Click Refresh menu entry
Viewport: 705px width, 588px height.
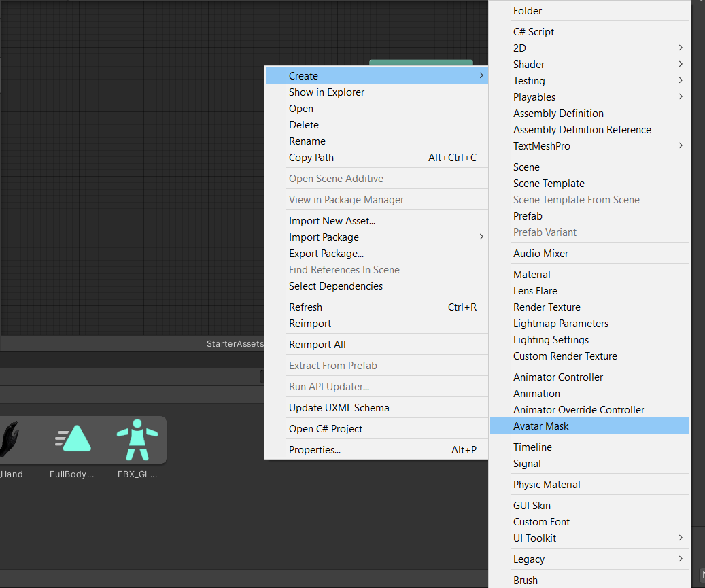377,307
